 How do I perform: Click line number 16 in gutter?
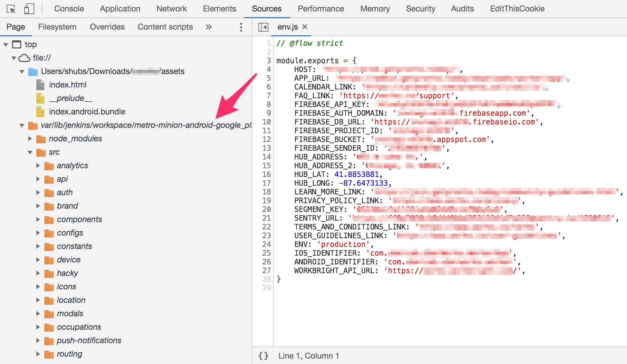click(266, 174)
